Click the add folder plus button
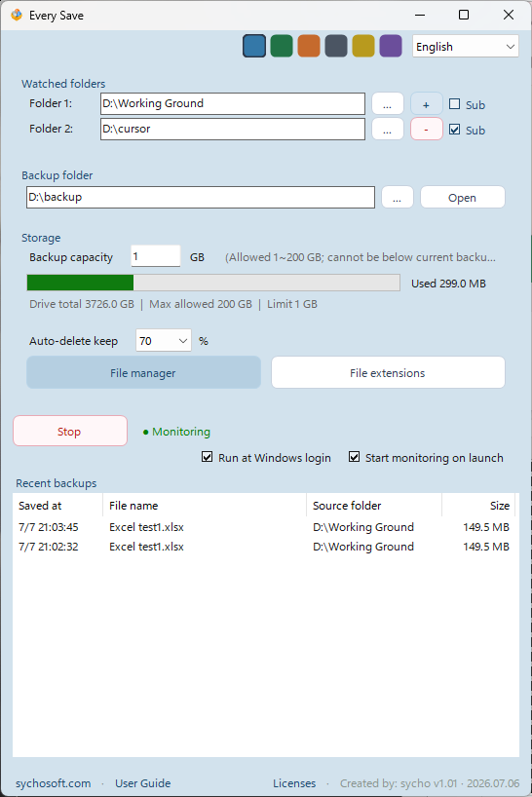 (427, 104)
